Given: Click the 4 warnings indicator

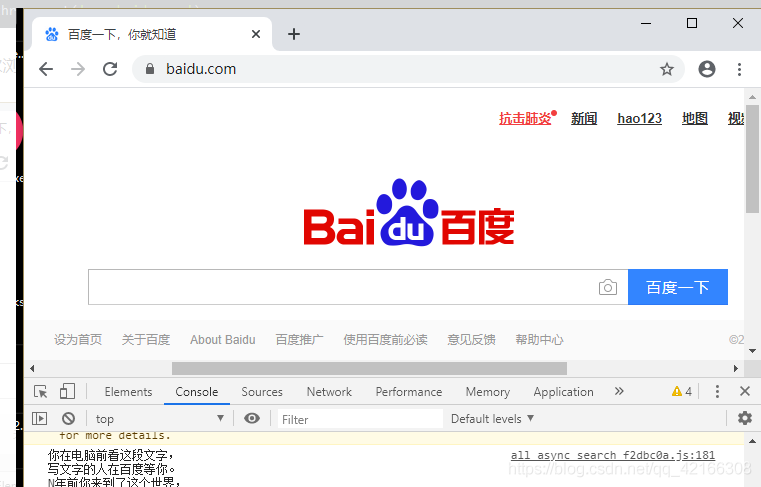Looking at the screenshot, I should 682,391.
